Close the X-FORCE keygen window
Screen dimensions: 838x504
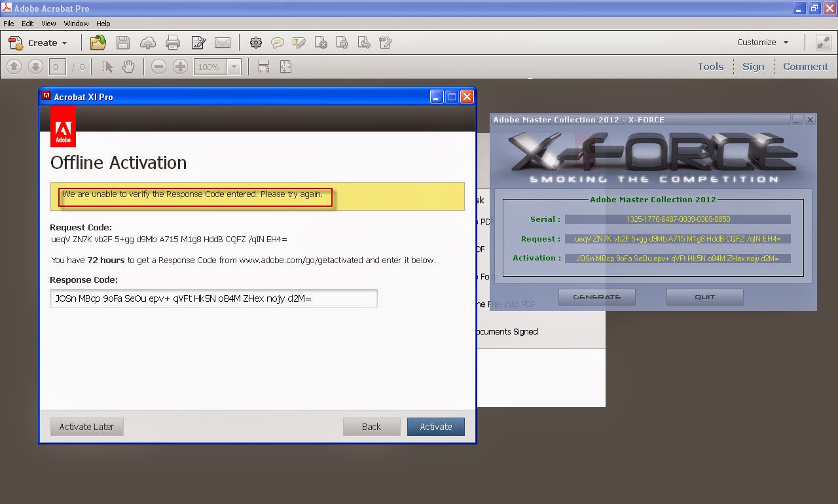coord(811,120)
